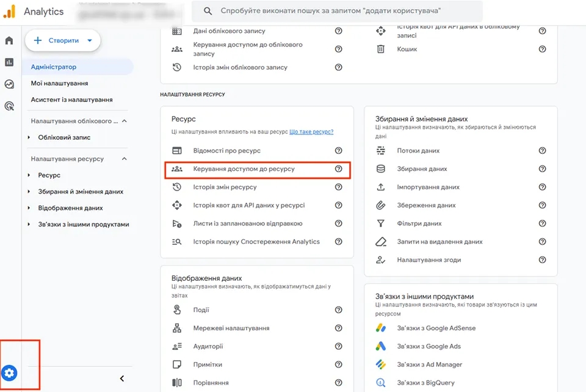Select Мої налаштування in the sidebar
The height and width of the screenshot is (392, 586).
[59, 83]
